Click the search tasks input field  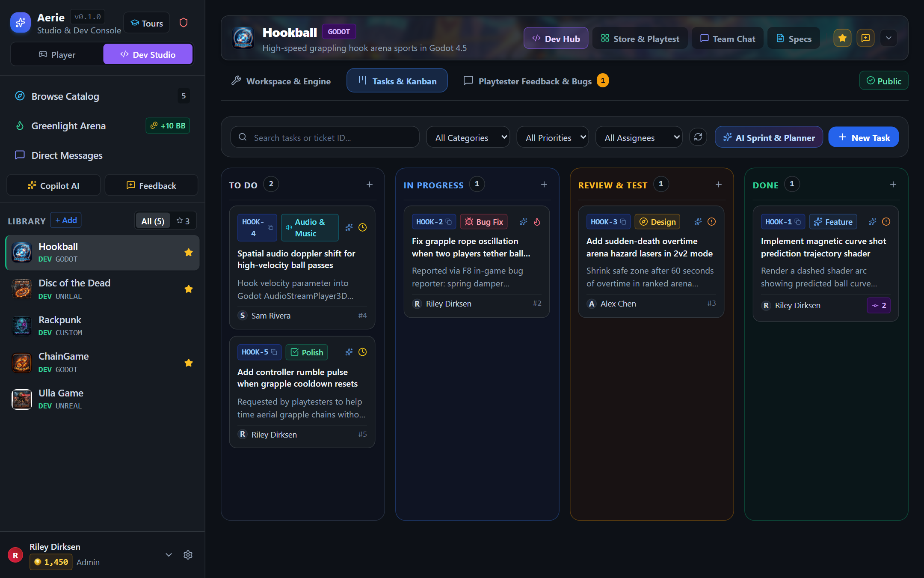pyautogui.click(x=325, y=137)
